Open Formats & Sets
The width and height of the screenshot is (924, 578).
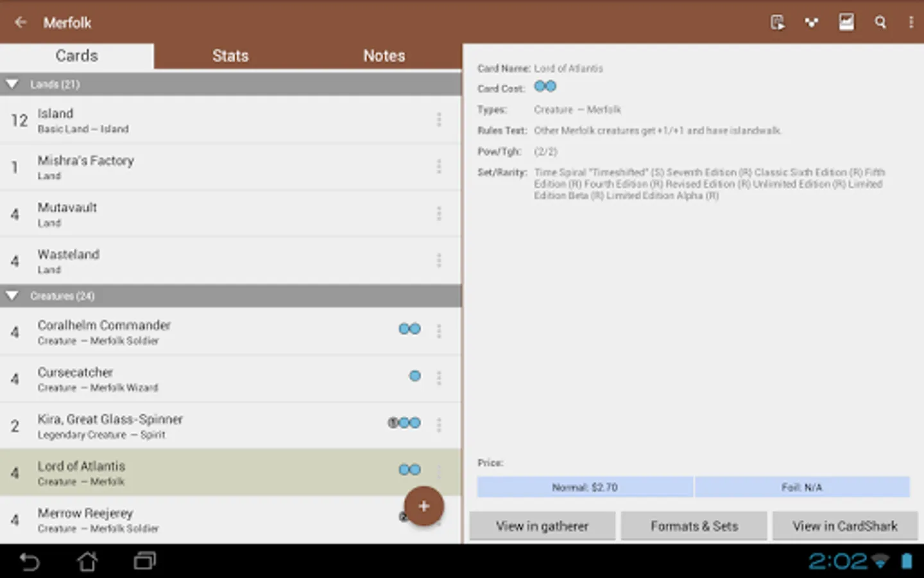coord(694,526)
